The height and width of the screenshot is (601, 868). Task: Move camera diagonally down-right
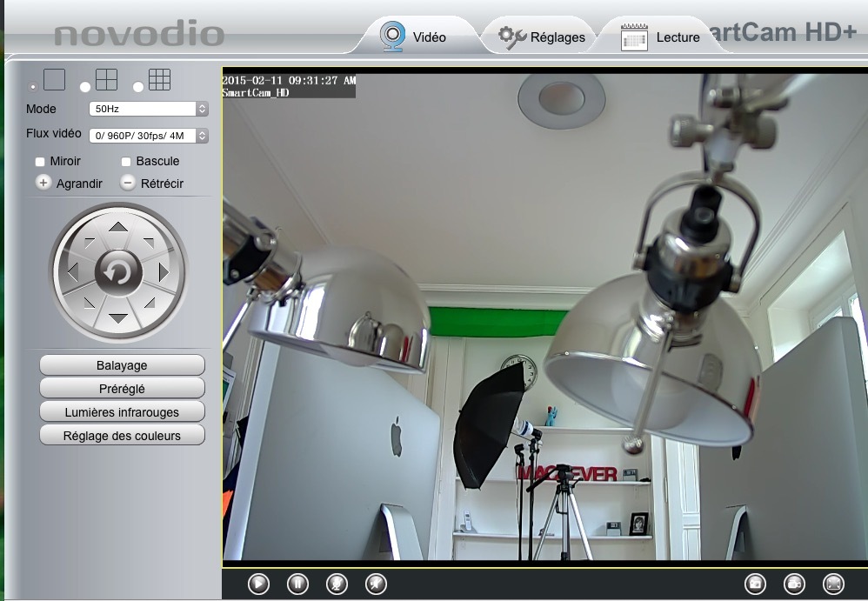tap(150, 303)
